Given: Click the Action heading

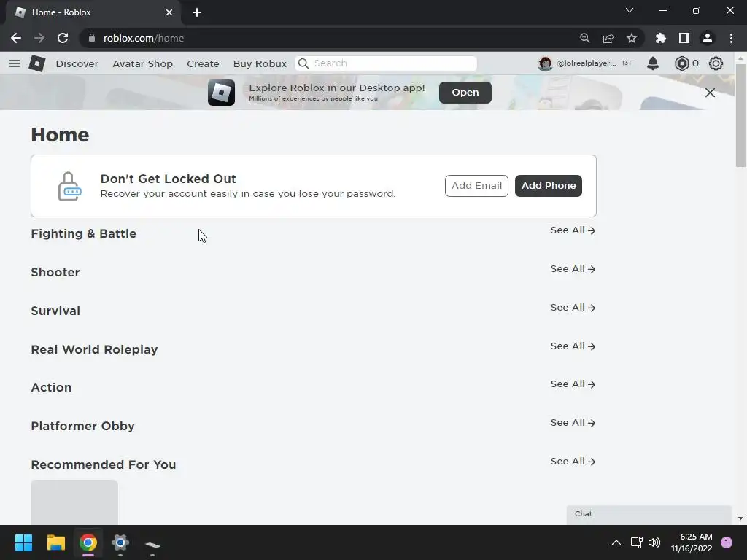Looking at the screenshot, I should tap(51, 388).
